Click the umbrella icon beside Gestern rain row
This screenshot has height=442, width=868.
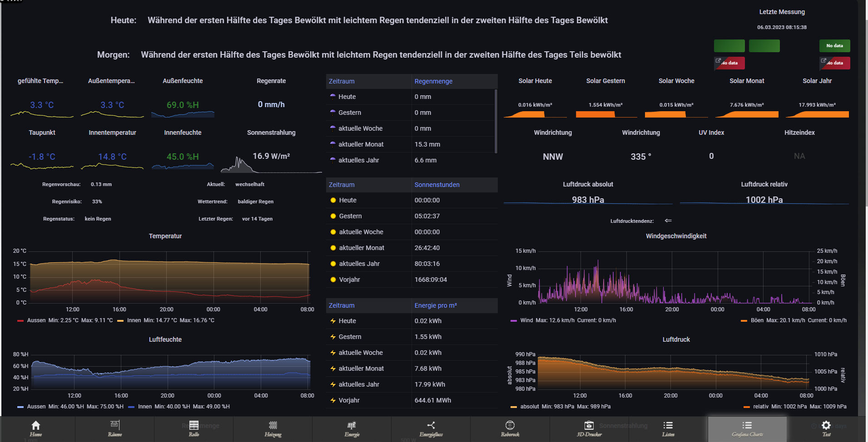tap(333, 113)
